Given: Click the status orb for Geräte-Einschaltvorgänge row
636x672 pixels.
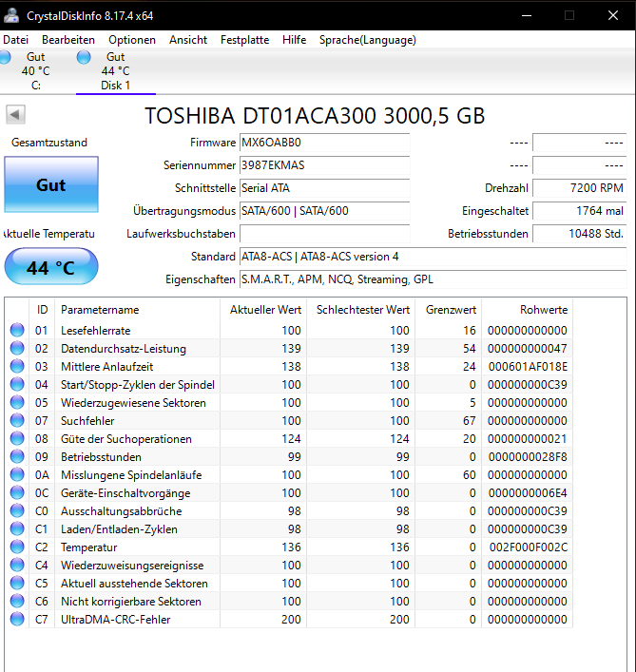Looking at the screenshot, I should pyautogui.click(x=17, y=492).
